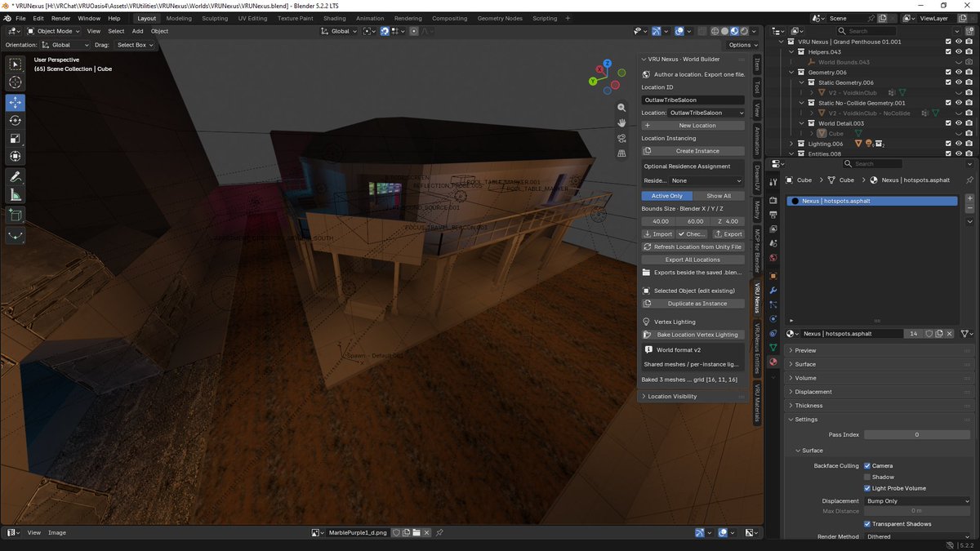This screenshot has width=980, height=551.
Task: Switch perspective/orthographic grid icon
Action: coord(621,153)
